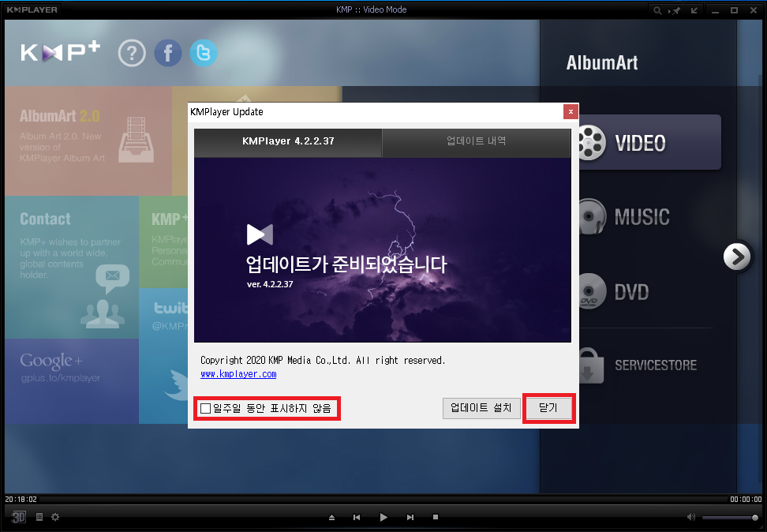The image size is (767, 532).
Task: Click the KMP+ logo
Action: pyautogui.click(x=60, y=51)
